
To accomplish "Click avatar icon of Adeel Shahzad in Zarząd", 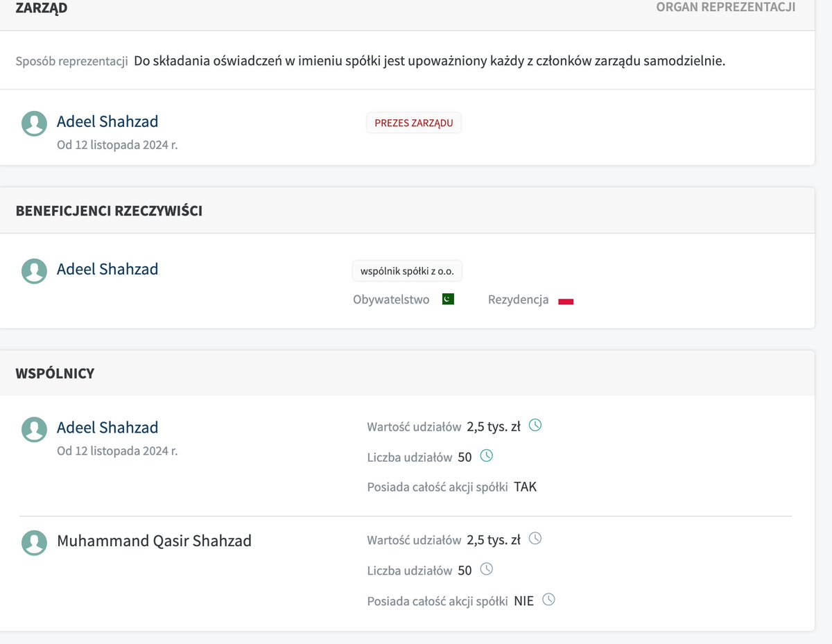I will 35,123.
